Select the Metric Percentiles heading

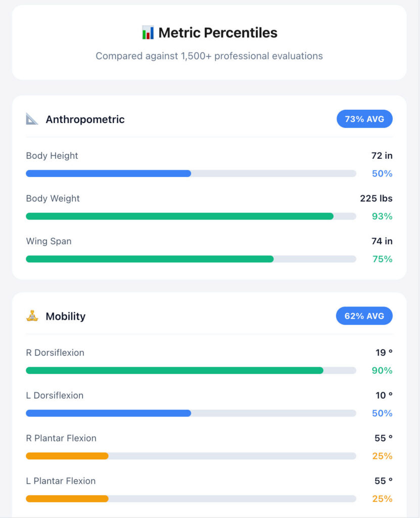pyautogui.click(x=218, y=33)
